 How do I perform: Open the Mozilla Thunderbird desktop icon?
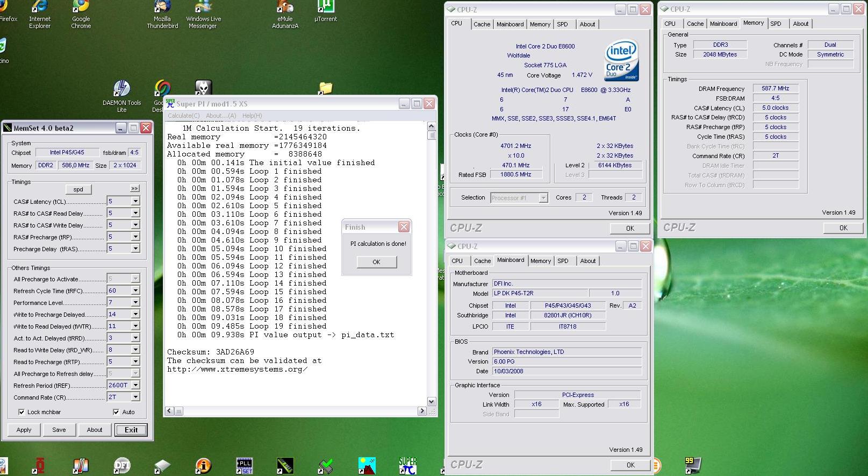[x=162, y=15]
